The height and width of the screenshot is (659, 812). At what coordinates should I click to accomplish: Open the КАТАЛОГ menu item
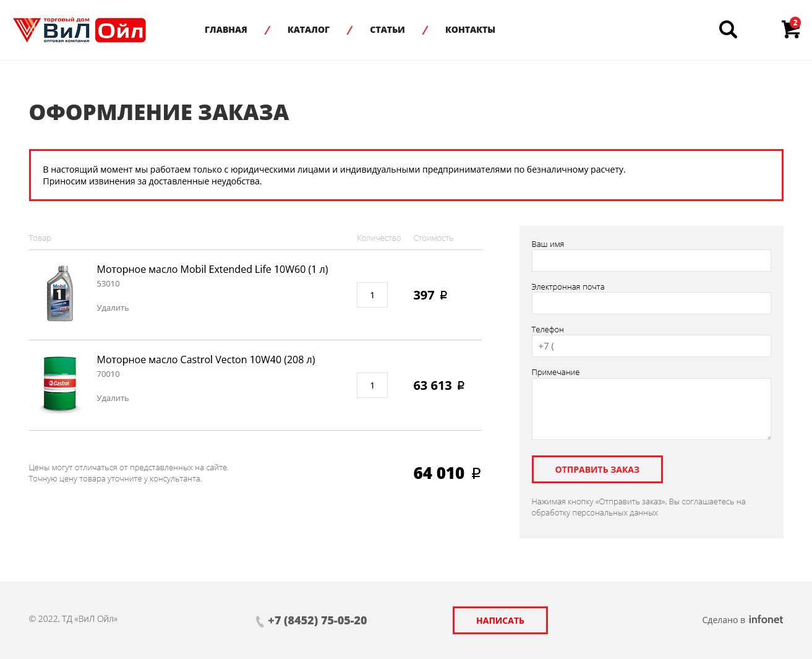308,29
